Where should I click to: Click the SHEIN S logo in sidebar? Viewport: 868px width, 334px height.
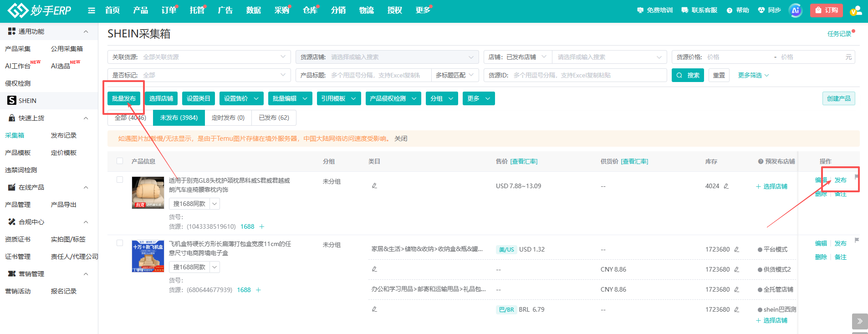coord(12,100)
